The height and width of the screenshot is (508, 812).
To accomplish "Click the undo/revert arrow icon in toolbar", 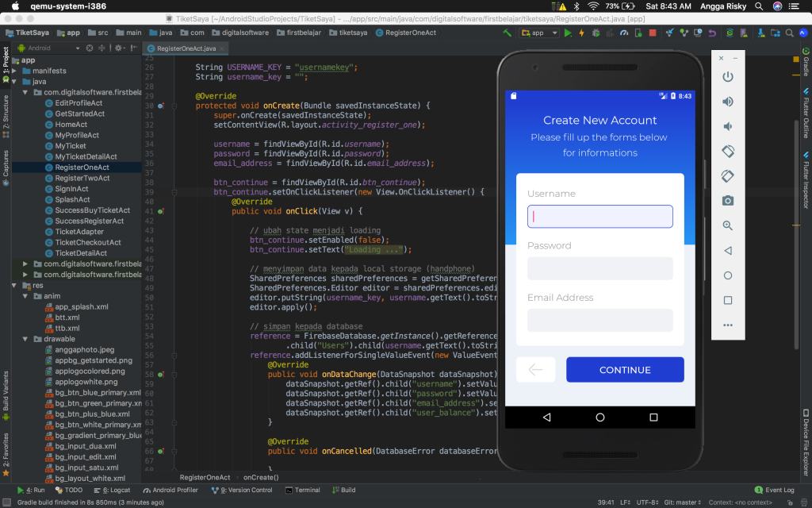I will (712, 33).
